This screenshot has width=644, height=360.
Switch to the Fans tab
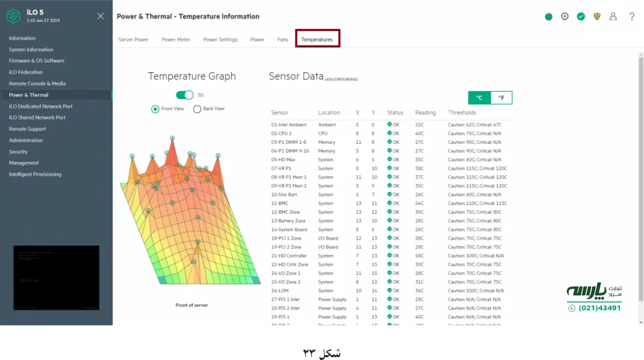tap(282, 39)
